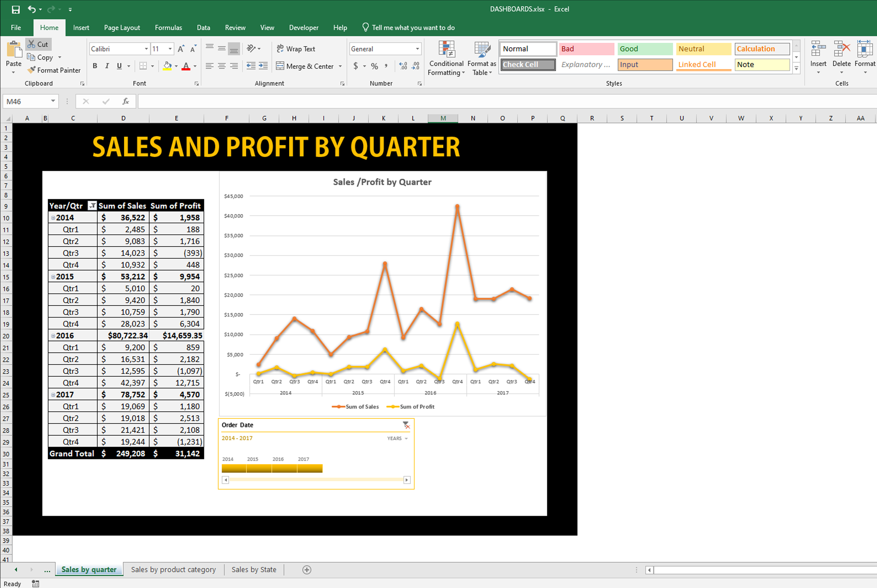Toggle Italic formatting
This screenshot has height=588, width=877.
coord(107,66)
